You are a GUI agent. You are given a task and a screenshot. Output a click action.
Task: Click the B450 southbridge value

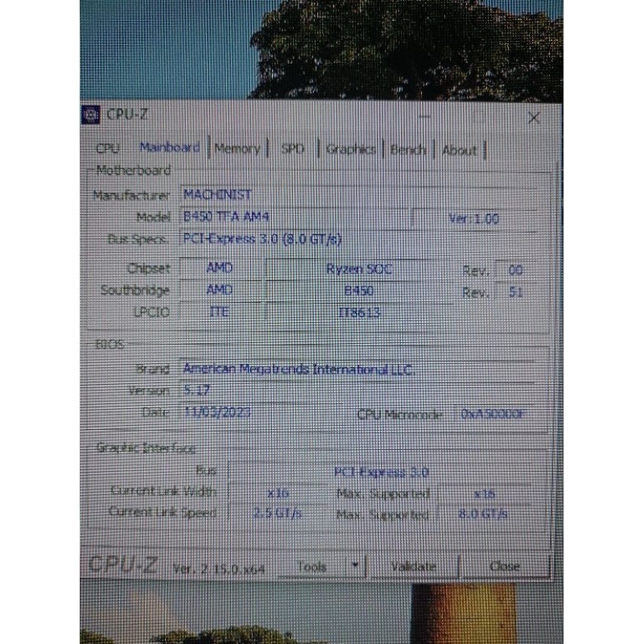click(x=359, y=291)
